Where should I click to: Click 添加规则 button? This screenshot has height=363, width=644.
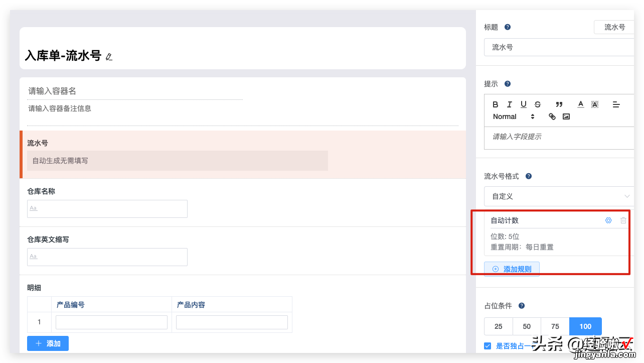click(512, 269)
